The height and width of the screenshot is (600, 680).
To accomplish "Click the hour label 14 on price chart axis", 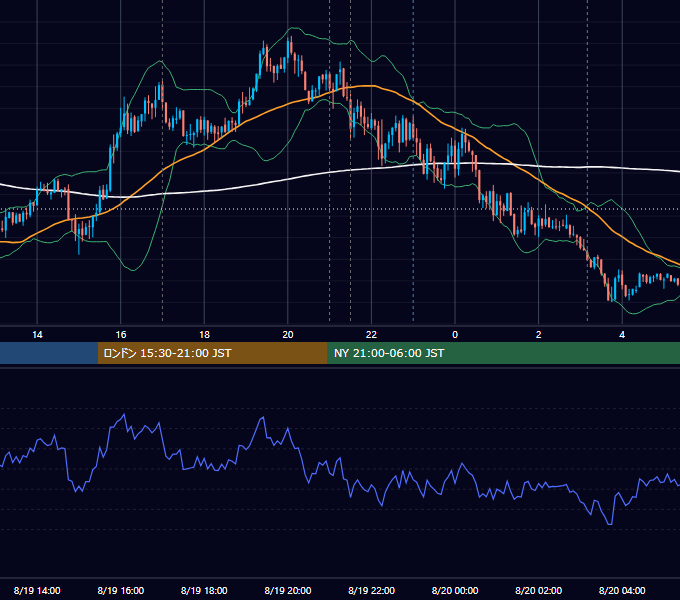I will pos(37,335).
